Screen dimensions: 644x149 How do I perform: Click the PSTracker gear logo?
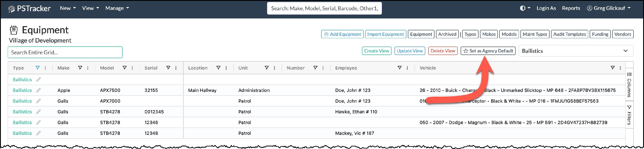click(x=12, y=9)
